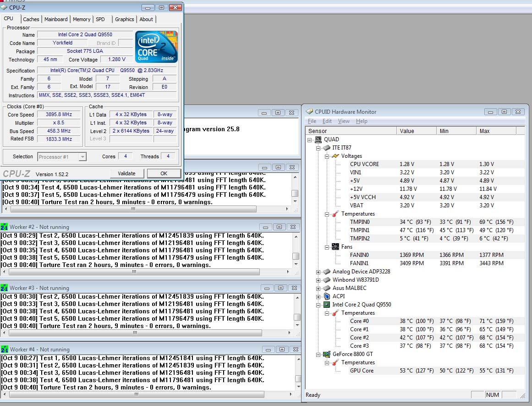Click the Worker #4 window icon
The height and width of the screenshot is (406, 532).
tap(4, 349)
